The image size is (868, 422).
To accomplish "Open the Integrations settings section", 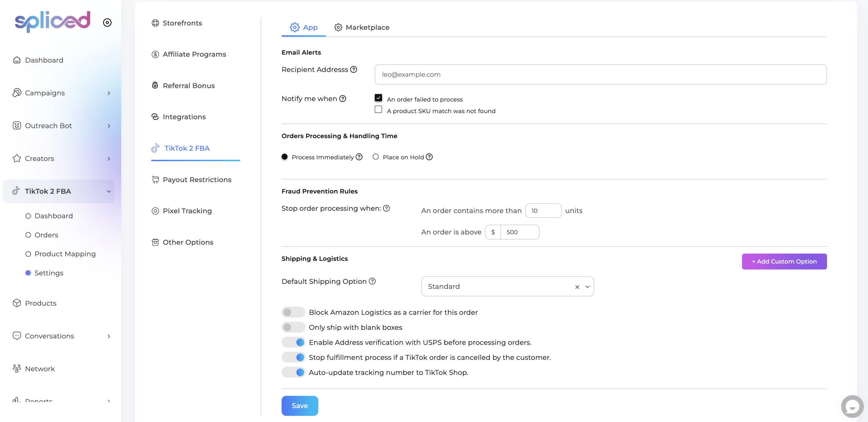I will [184, 117].
